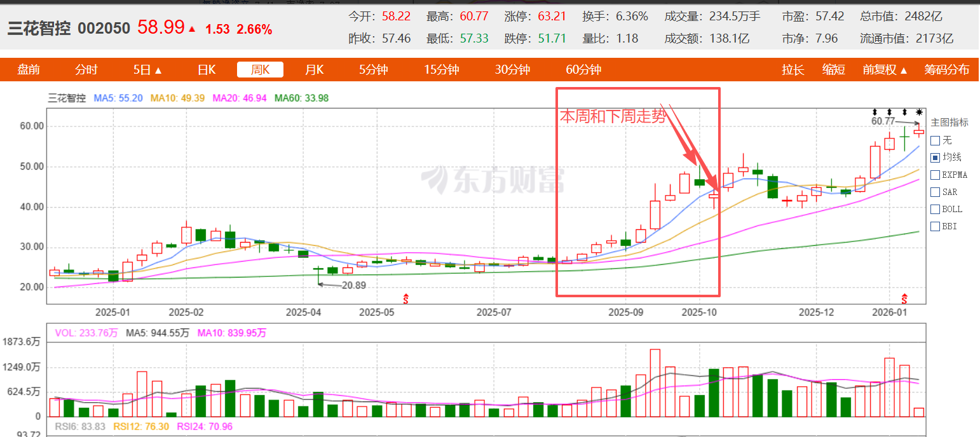Click the MA20: 46.94 legend label
The image size is (980, 437).
point(240,98)
